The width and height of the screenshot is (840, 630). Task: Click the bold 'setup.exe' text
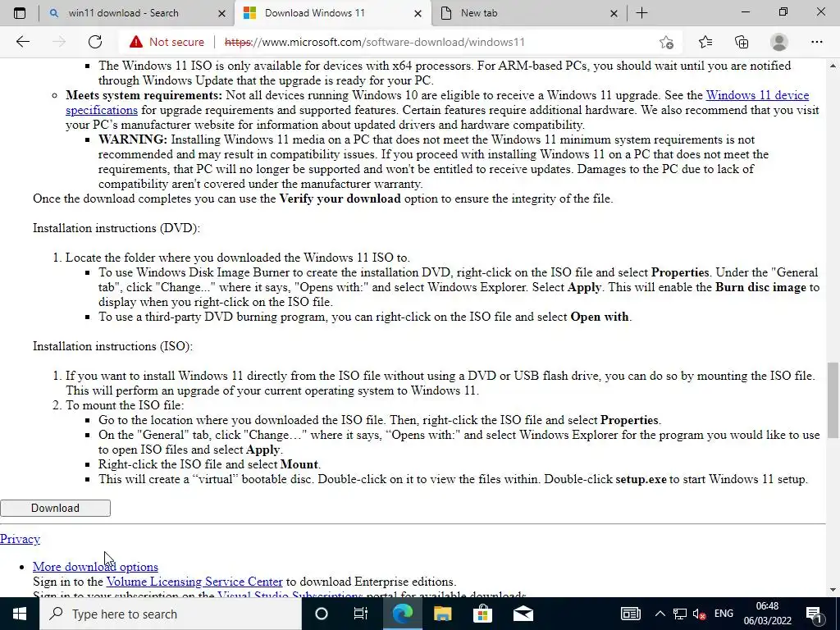pyautogui.click(x=641, y=479)
